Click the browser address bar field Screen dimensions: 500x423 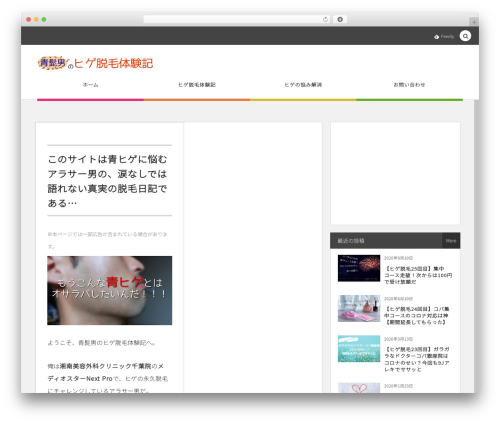click(x=237, y=19)
